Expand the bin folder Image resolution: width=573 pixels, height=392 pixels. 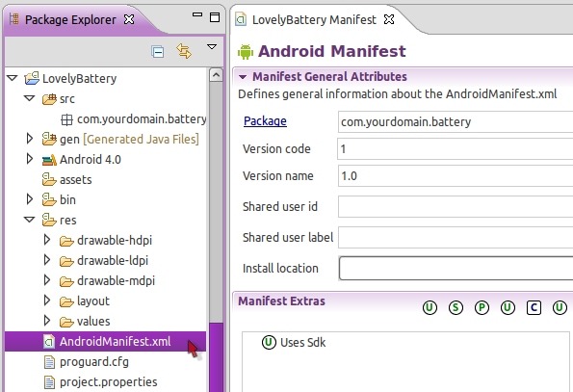[30, 199]
